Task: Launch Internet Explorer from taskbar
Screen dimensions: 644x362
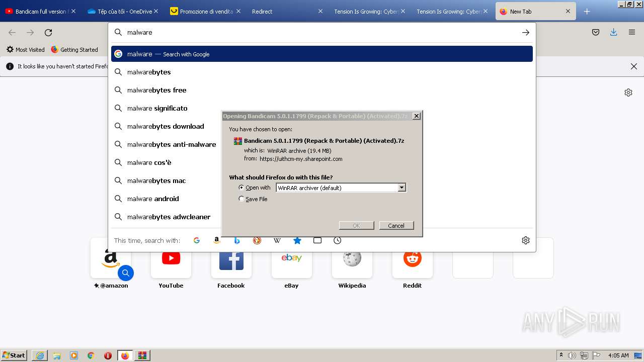Action: [40, 355]
